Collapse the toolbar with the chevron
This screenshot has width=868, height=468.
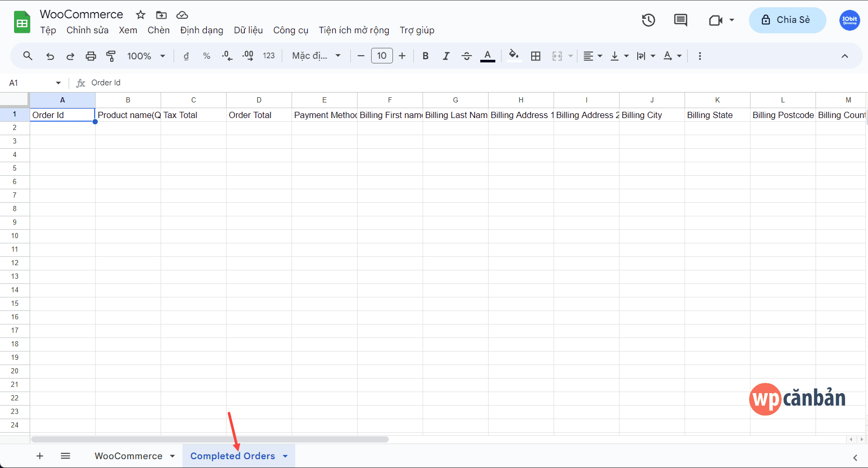pos(845,56)
